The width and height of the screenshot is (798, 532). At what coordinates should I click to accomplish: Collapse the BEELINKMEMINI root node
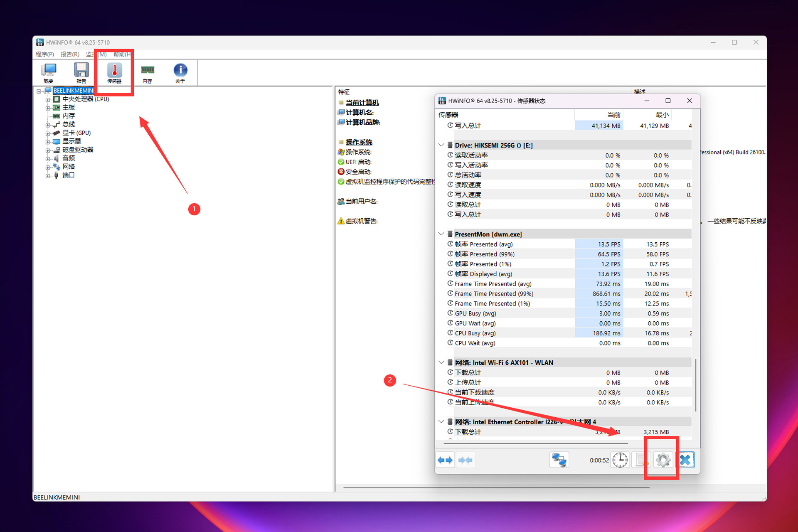point(39,91)
